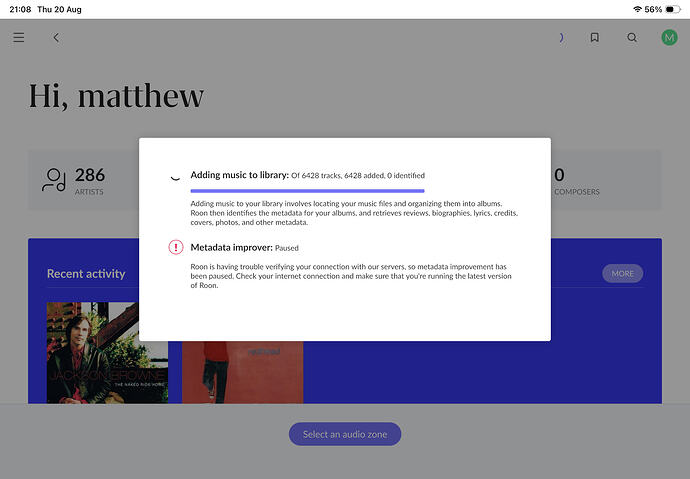Click the activity spinner in top bar
This screenshot has width=690, height=479.
(561, 37)
